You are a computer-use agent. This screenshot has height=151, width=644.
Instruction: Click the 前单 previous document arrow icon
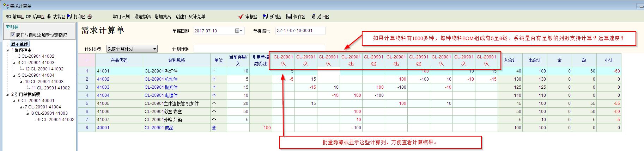[9, 17]
